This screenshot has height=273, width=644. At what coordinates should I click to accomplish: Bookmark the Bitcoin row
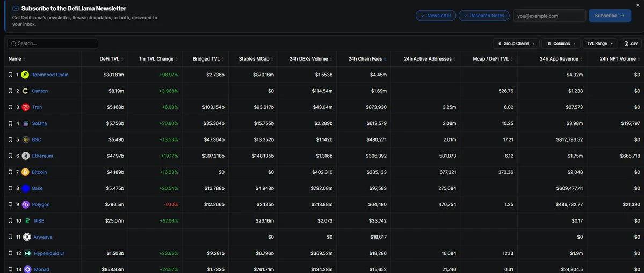pyautogui.click(x=11, y=172)
